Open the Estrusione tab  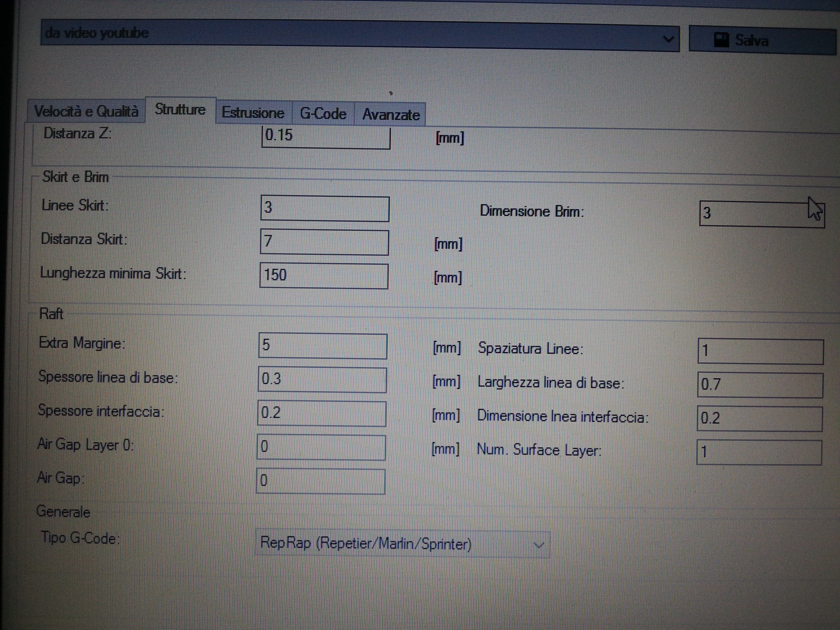pos(253,113)
